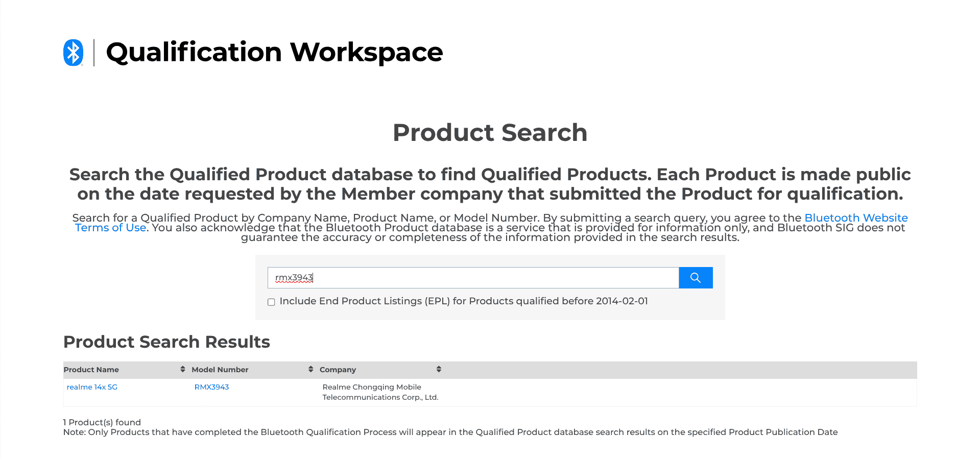The height and width of the screenshot is (459, 980).
Task: Click the Model Number column header
Action: [x=220, y=370]
